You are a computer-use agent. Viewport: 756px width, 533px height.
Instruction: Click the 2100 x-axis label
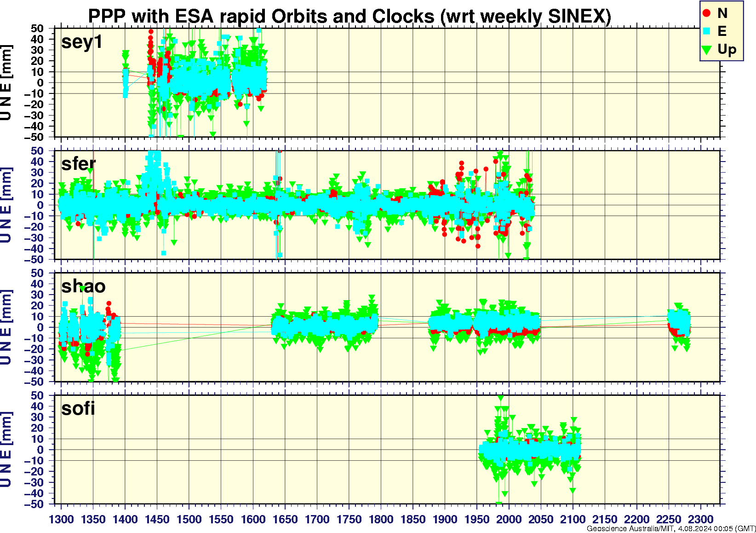[573, 519]
